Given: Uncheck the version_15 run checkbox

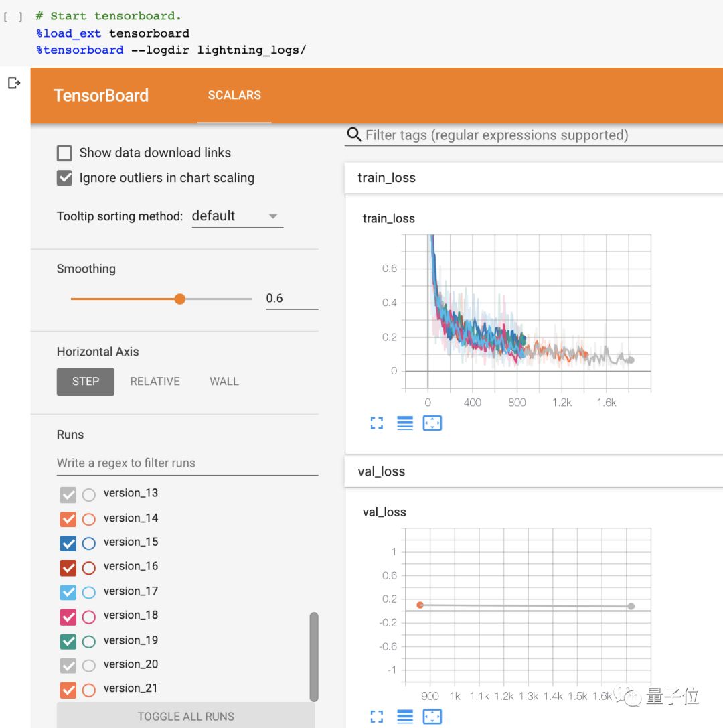Looking at the screenshot, I should click(x=68, y=543).
